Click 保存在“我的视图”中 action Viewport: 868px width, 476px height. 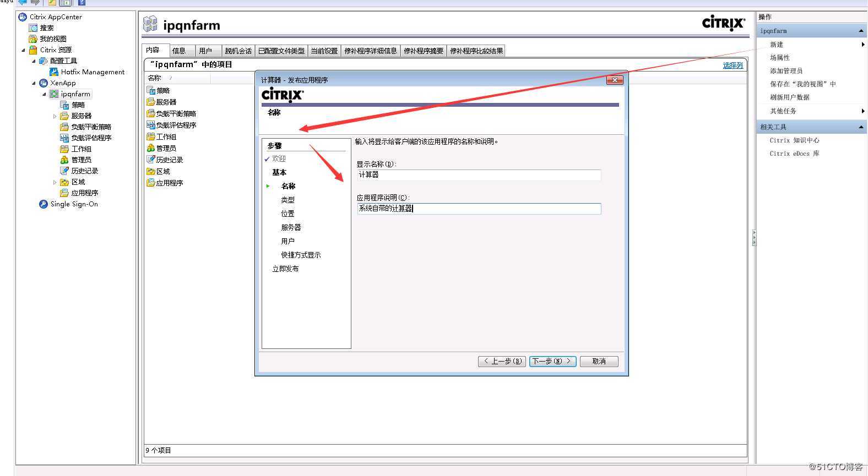802,84
